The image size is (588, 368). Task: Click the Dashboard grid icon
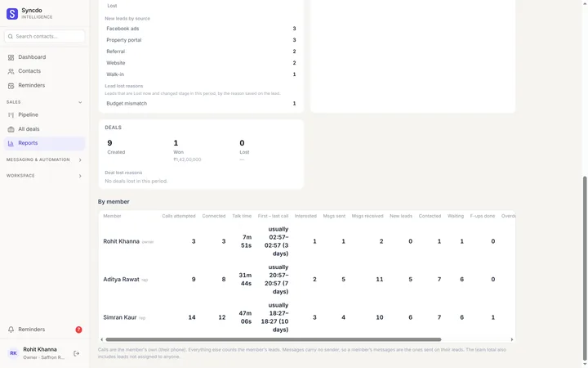coord(11,57)
